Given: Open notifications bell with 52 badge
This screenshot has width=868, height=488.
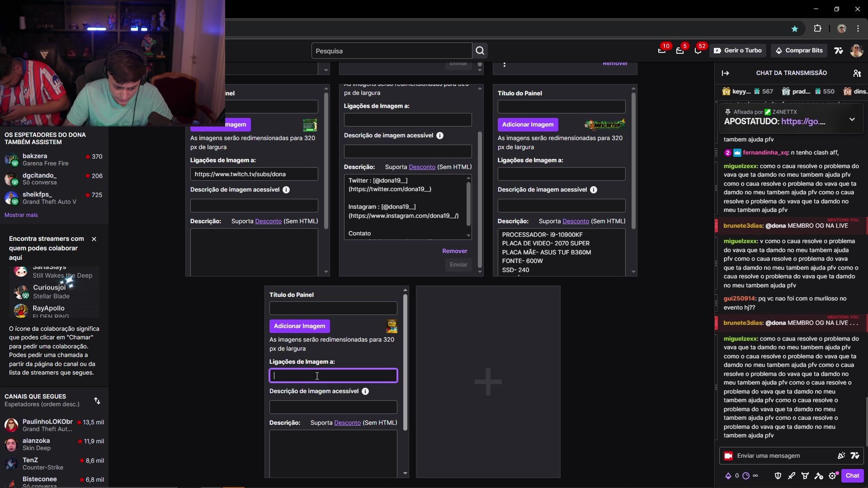Looking at the screenshot, I should click(x=698, y=51).
